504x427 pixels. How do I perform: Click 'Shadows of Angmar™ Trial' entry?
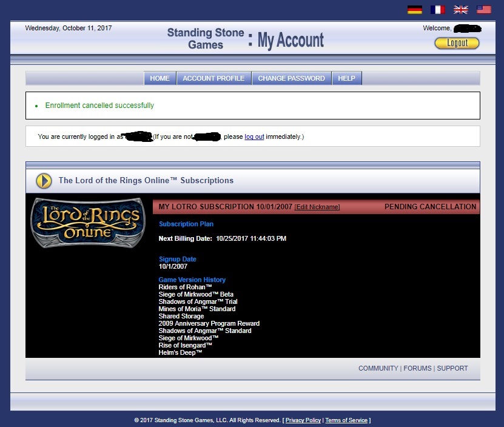click(198, 301)
